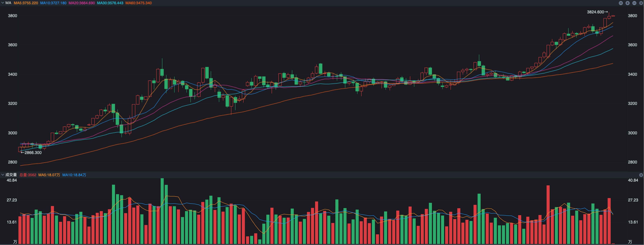644x245 pixels.
Task: Click the MA30:3576.443 legend value
Action: [x=110, y=3]
